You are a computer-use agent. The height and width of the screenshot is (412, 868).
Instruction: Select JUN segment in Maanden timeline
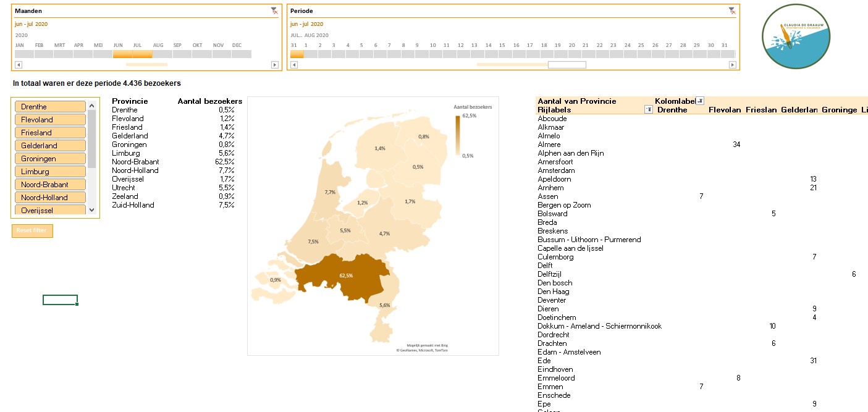click(122, 54)
